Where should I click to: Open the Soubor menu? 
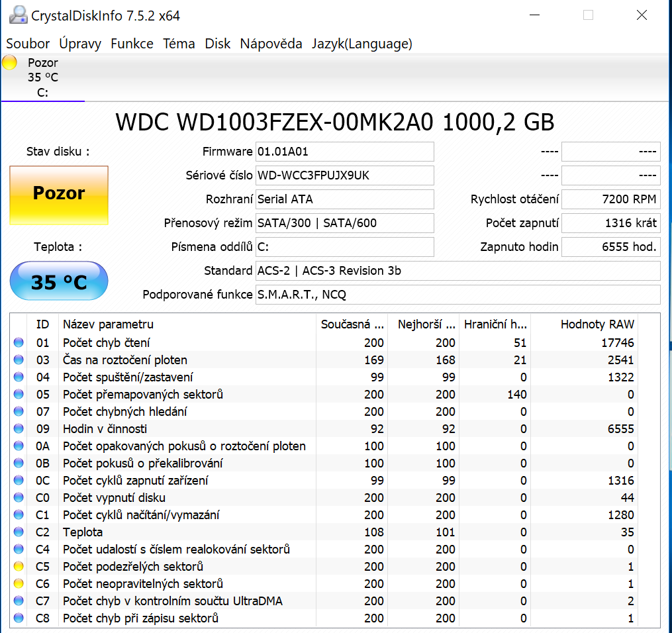tap(28, 44)
